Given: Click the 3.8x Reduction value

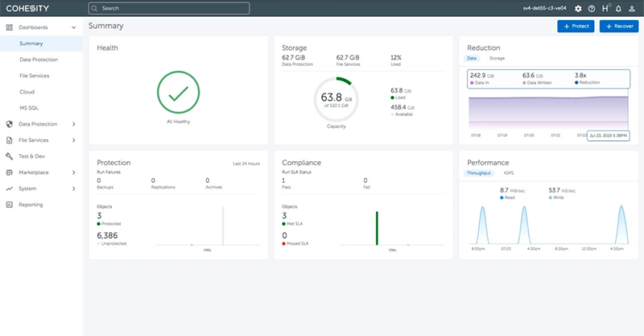Looking at the screenshot, I should [580, 75].
